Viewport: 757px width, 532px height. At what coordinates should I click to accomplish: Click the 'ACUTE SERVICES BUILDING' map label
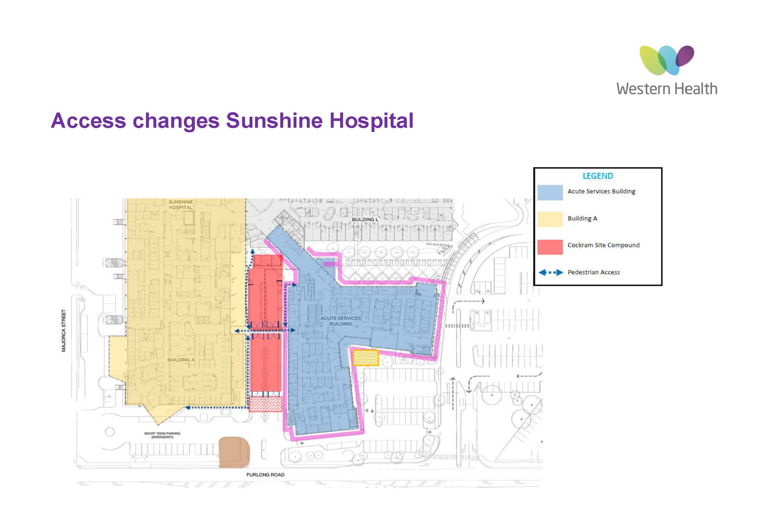point(340,321)
